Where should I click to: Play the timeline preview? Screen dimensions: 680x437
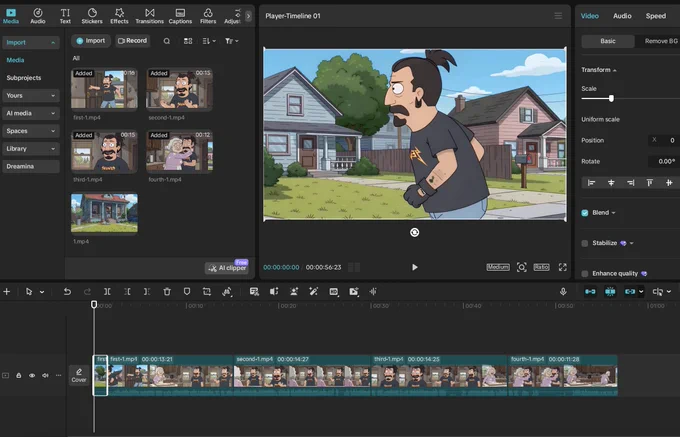(x=415, y=267)
